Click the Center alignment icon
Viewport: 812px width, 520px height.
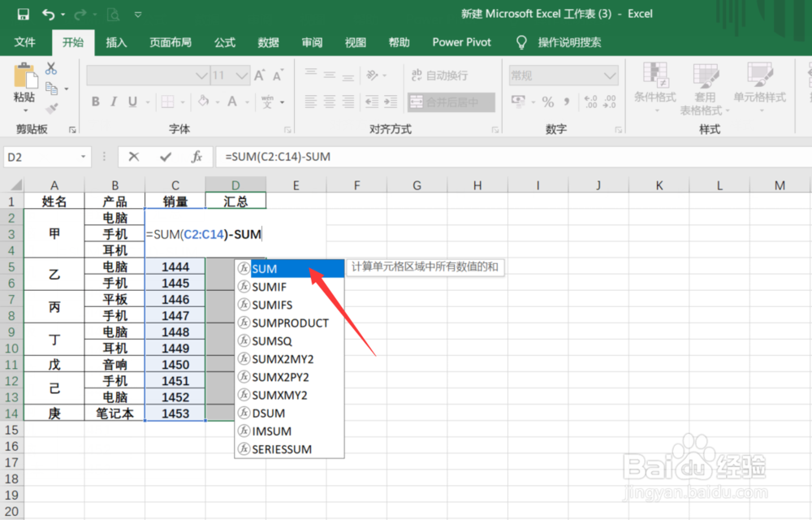click(x=330, y=102)
